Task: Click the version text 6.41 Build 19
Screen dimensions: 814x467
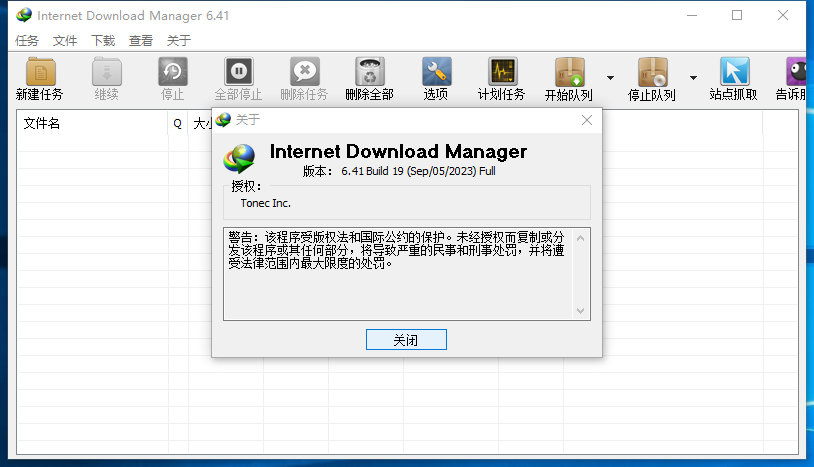Action: (x=399, y=171)
